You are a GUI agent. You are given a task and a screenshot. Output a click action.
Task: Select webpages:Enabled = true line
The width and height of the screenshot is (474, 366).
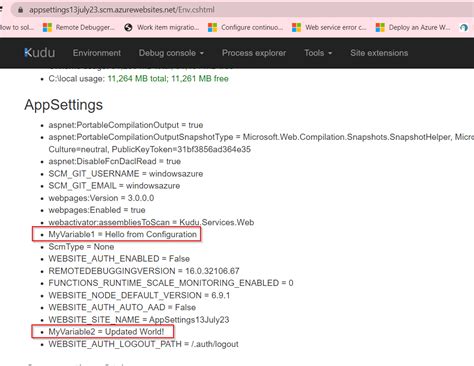point(97,210)
